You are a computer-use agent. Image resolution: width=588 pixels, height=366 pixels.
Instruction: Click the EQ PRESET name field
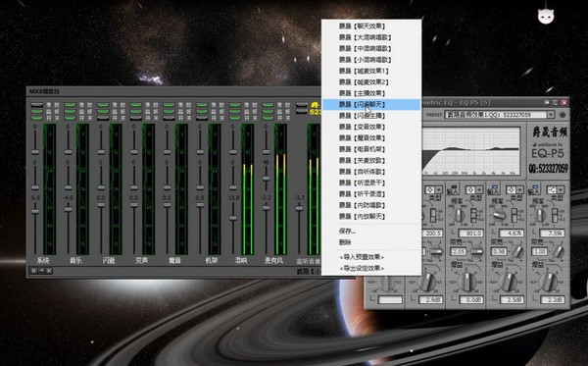[496, 115]
